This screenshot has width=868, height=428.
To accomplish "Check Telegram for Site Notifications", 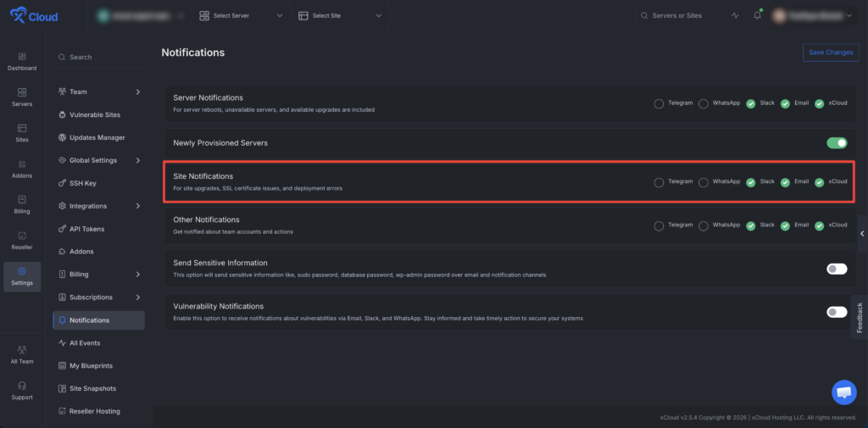I will click(659, 182).
